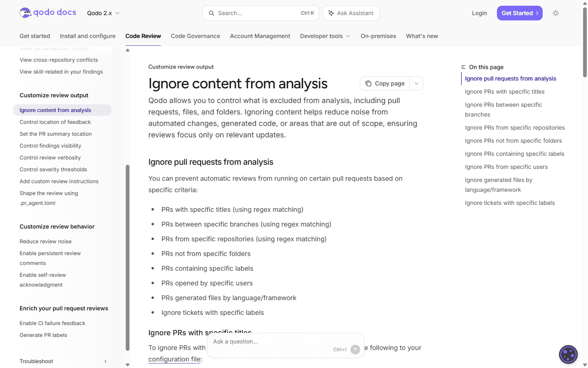Click the Login link
The height and width of the screenshot is (368, 588).
point(479,13)
